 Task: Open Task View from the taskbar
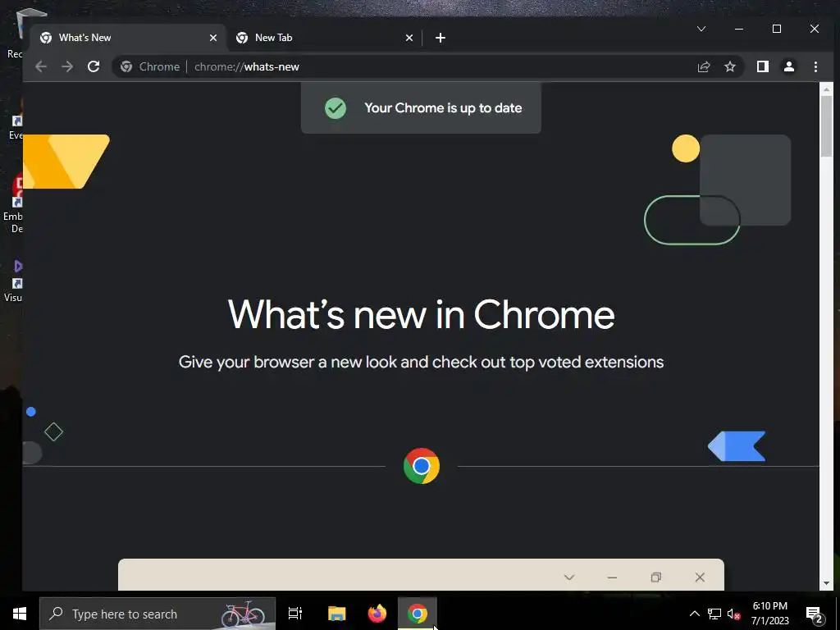coord(295,614)
